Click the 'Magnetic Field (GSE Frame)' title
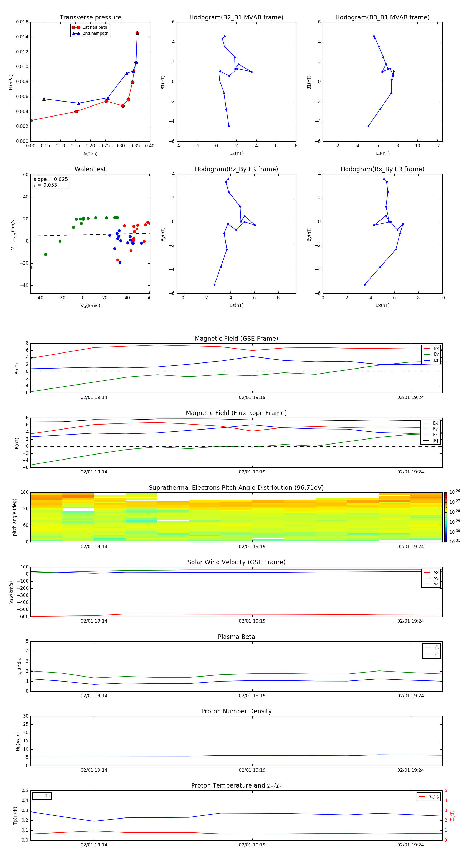 tap(236, 339)
